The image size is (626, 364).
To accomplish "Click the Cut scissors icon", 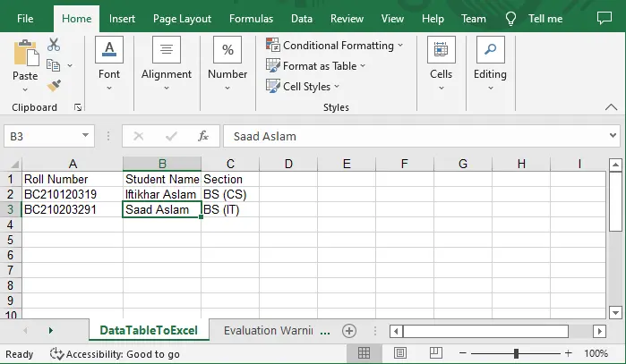I will pos(54,45).
